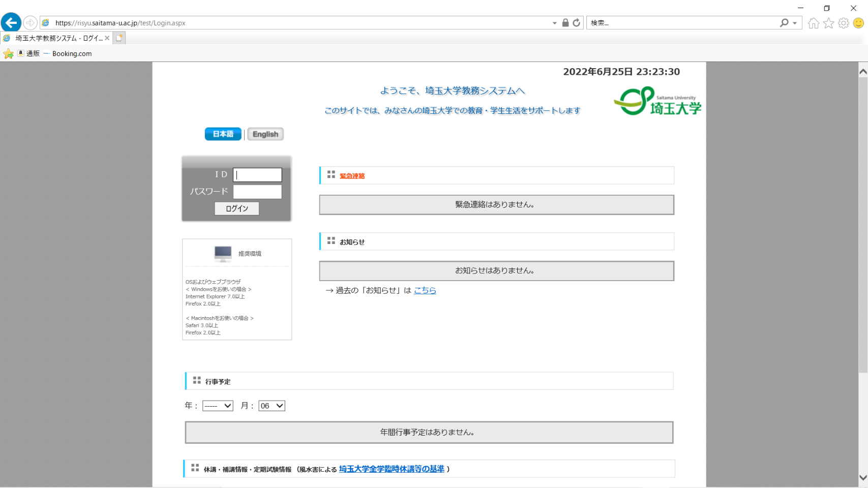The width and height of the screenshot is (868, 488).
Task: Click the favorites star icon in toolbar
Action: 829,23
